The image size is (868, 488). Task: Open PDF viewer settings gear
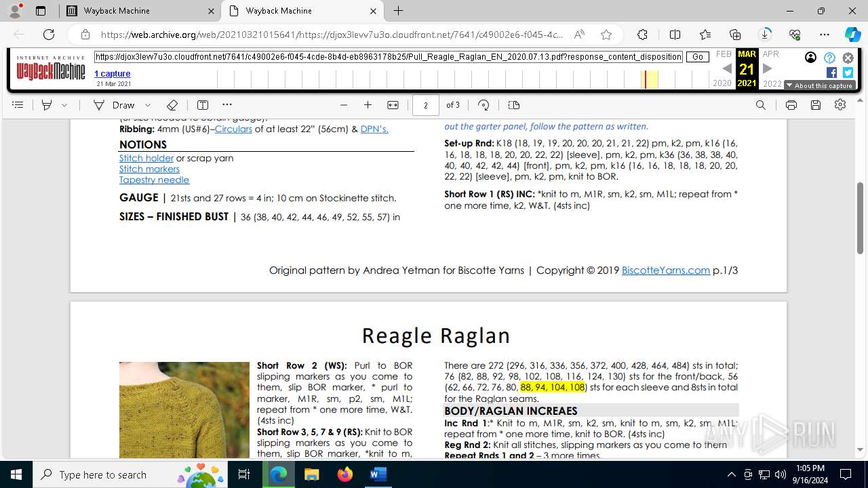840,105
